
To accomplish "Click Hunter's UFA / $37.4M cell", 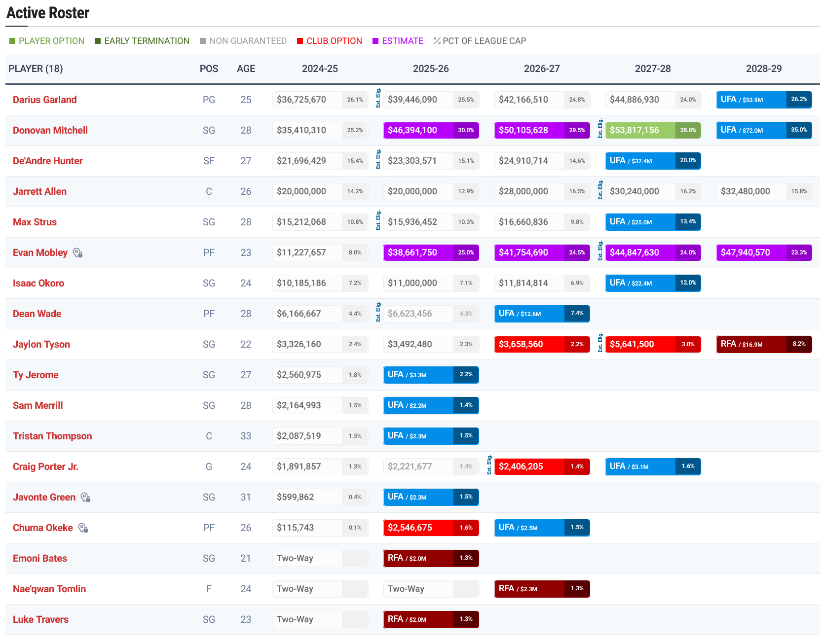I will click(653, 161).
